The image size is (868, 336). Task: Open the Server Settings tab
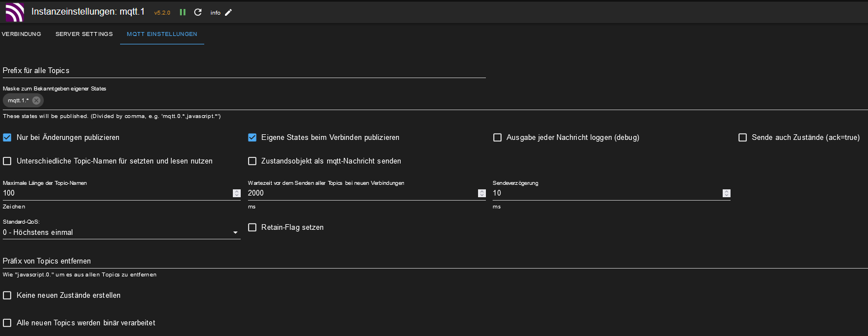(84, 34)
